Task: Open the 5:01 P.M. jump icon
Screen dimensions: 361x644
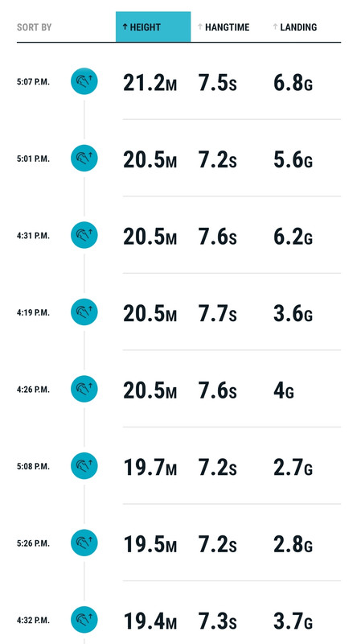Action: click(x=84, y=158)
